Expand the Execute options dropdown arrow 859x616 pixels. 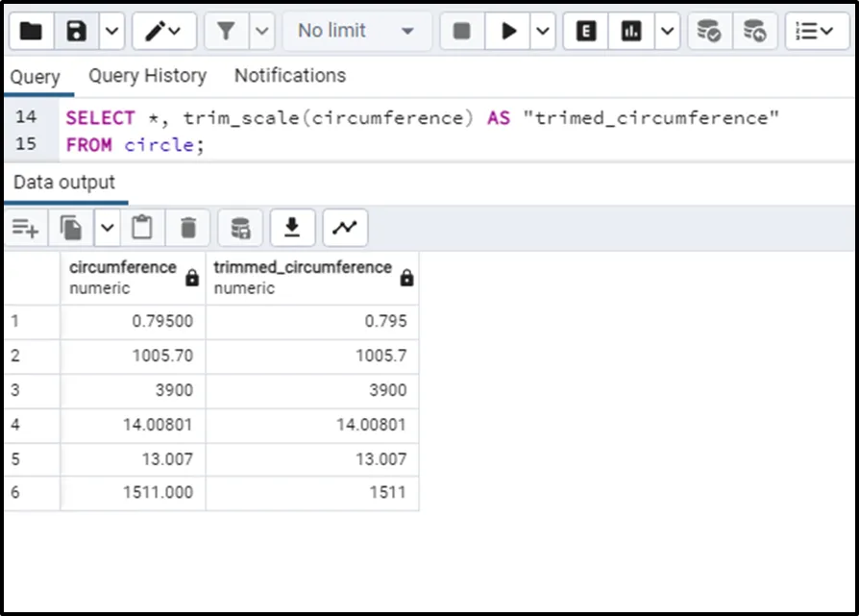pyautogui.click(x=543, y=31)
